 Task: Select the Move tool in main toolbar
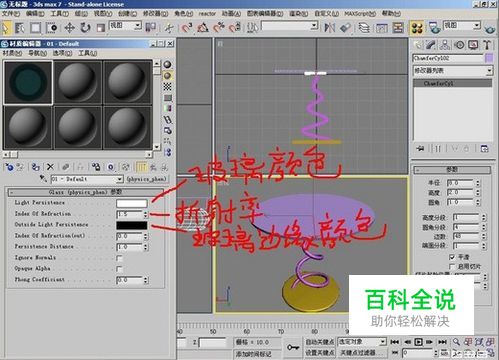click(x=69, y=28)
